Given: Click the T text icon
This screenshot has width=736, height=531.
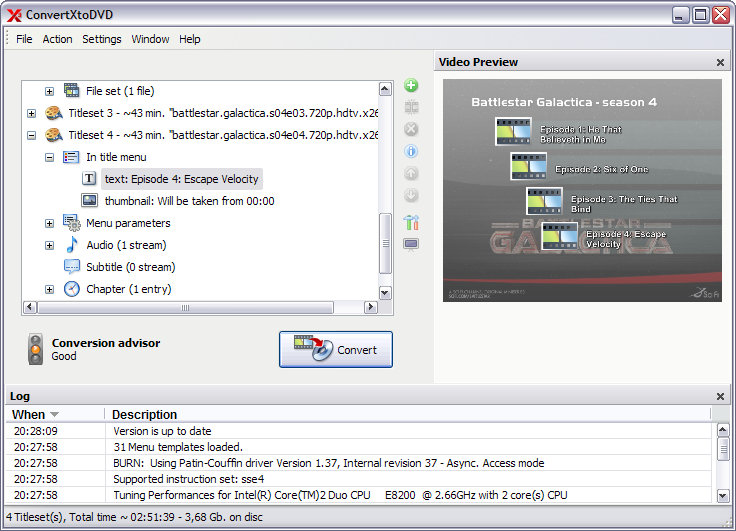Looking at the screenshot, I should [x=89, y=178].
